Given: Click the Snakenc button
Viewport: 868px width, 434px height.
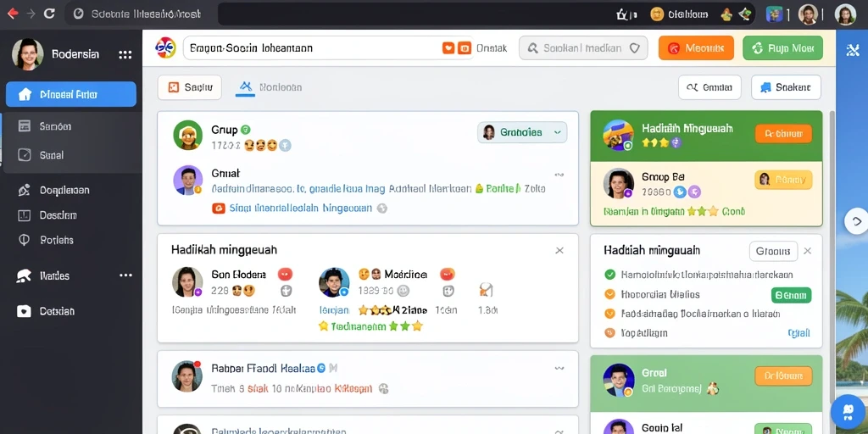Looking at the screenshot, I should pyautogui.click(x=786, y=87).
